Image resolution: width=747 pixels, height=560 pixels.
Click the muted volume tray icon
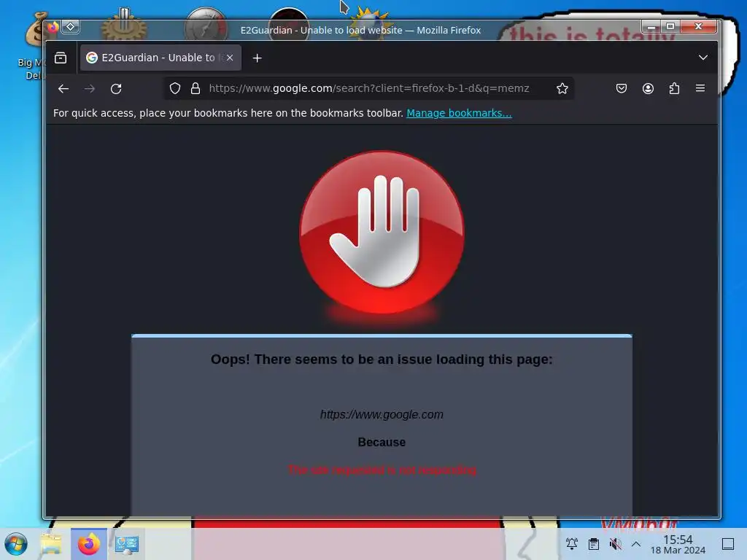tap(616, 543)
